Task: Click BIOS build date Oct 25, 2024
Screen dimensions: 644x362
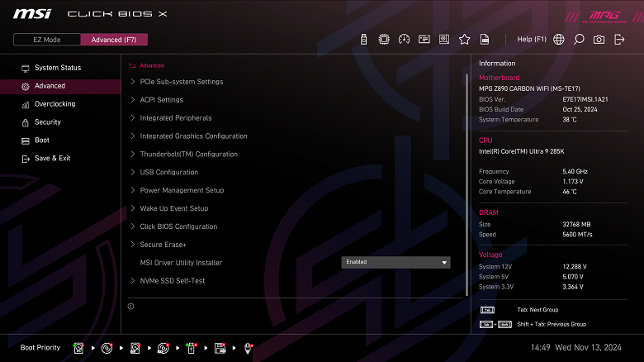Action: tap(580, 109)
